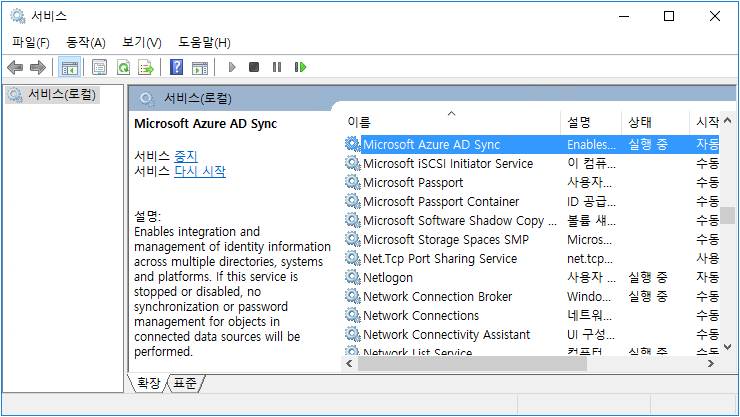Go forward with the right arrow icon
This screenshot has width=740, height=417.
coord(38,67)
